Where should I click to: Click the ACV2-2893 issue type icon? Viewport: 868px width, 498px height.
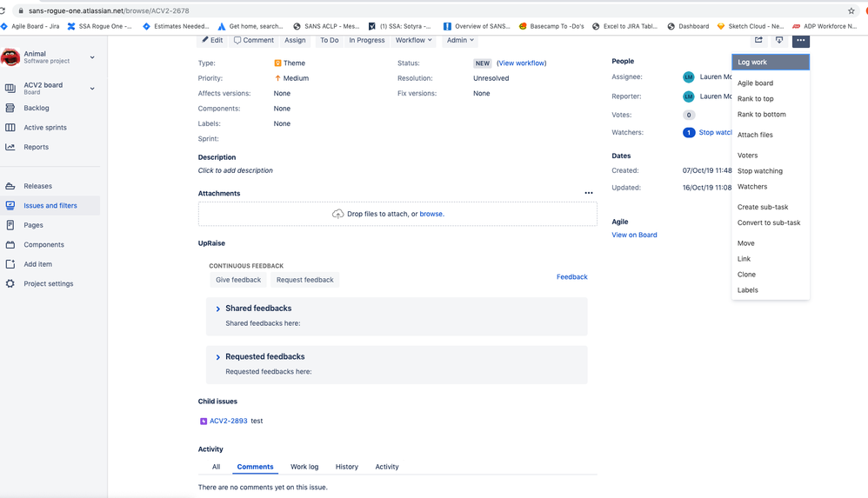click(204, 422)
